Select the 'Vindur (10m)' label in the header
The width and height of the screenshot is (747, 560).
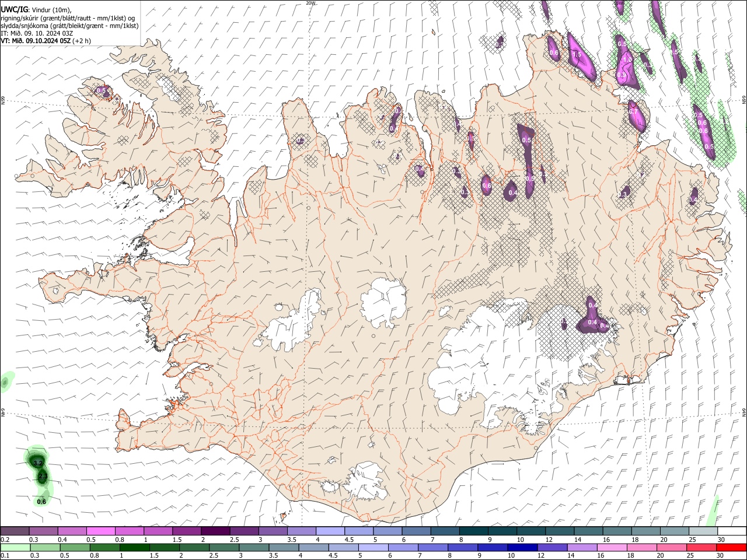pos(51,10)
